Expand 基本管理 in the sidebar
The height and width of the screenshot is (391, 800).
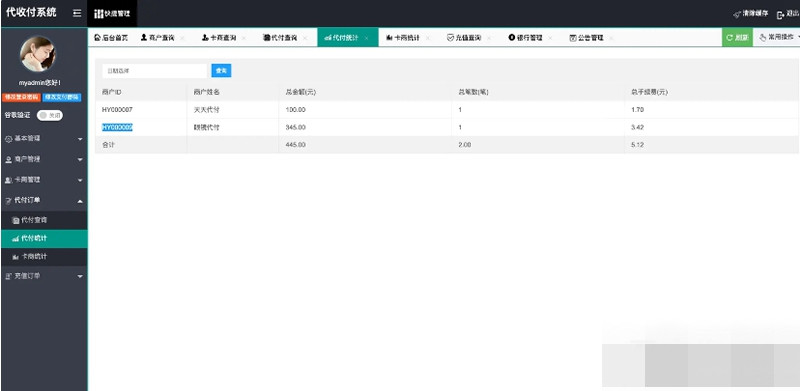coord(44,138)
